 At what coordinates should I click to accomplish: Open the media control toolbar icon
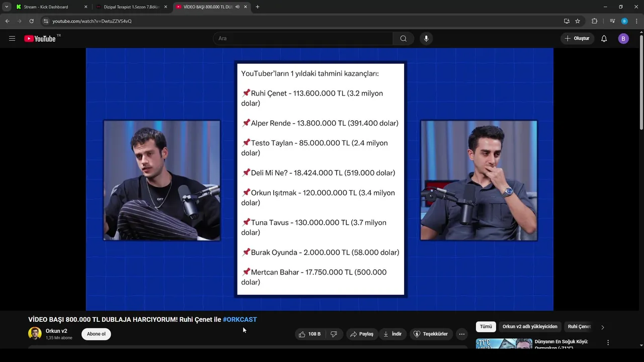(x=612, y=21)
